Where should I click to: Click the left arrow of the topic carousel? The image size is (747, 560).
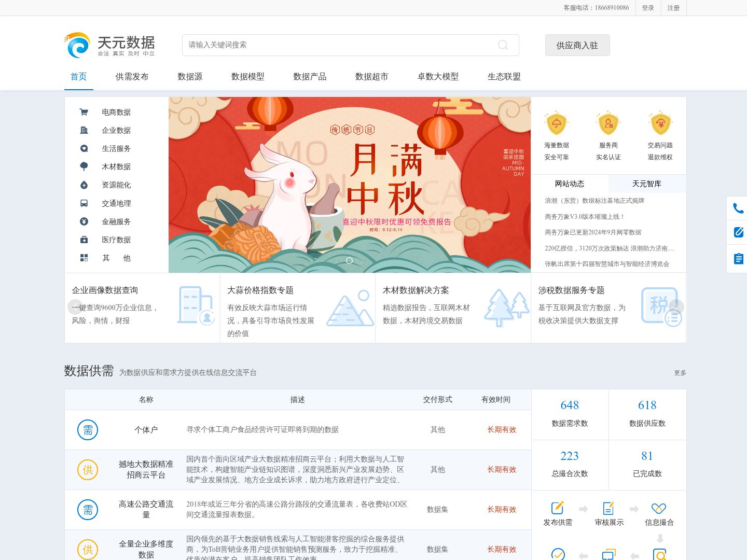(x=75, y=307)
